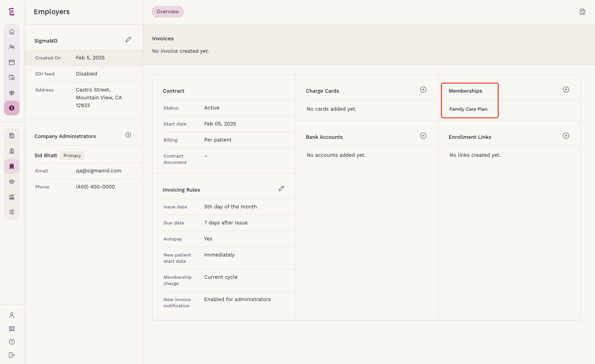Click the Created On value Feb 5, 2025

point(90,58)
